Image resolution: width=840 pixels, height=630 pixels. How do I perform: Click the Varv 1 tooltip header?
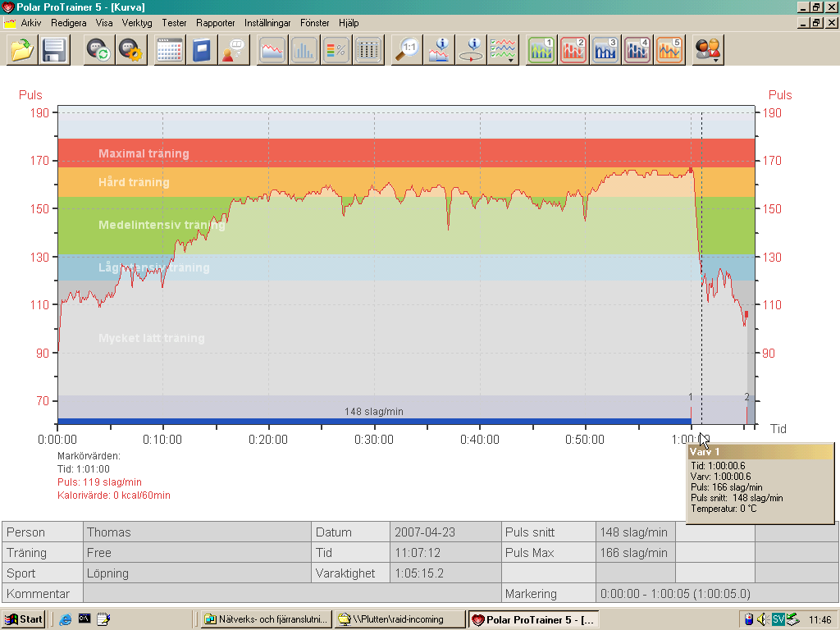pos(760,452)
